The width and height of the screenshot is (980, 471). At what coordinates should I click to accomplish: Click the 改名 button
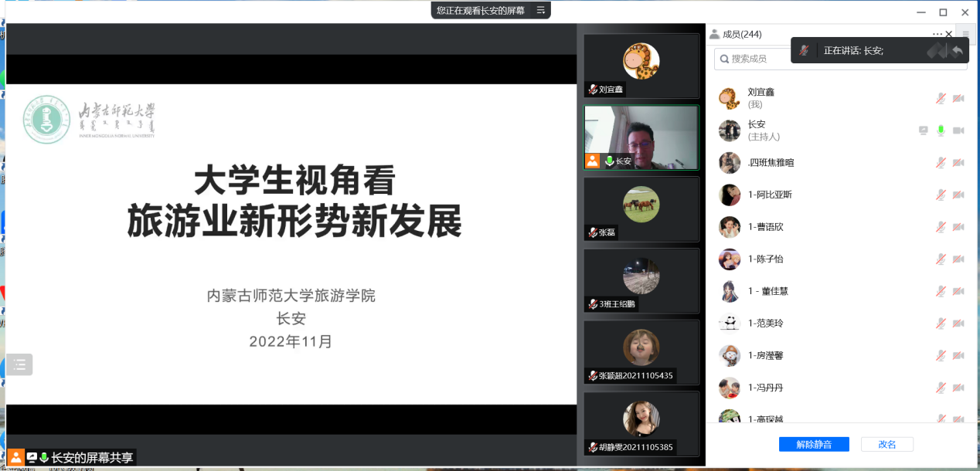click(886, 444)
